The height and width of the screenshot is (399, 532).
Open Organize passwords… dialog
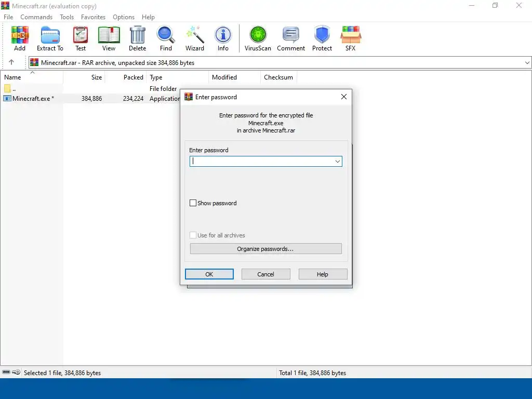(265, 249)
